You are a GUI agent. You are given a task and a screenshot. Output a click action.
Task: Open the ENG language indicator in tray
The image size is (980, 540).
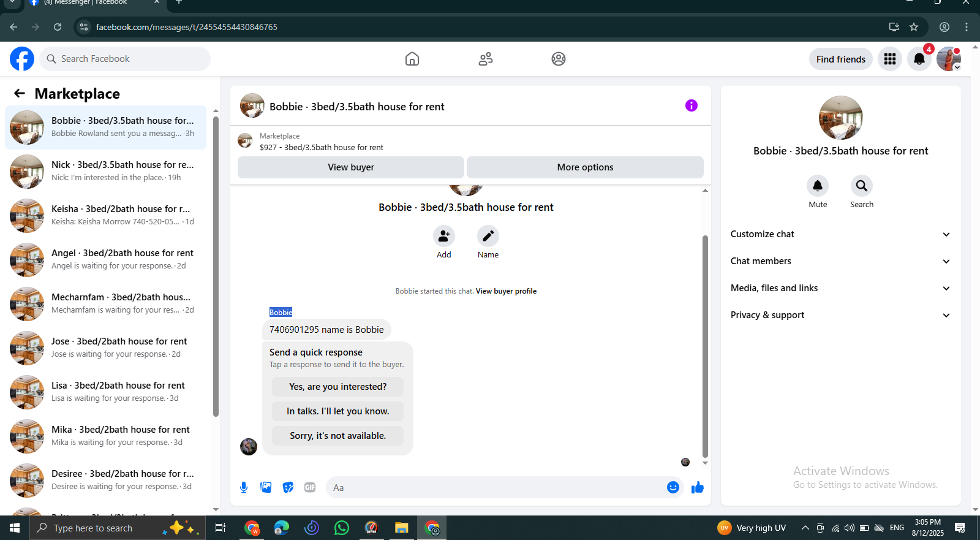897,528
